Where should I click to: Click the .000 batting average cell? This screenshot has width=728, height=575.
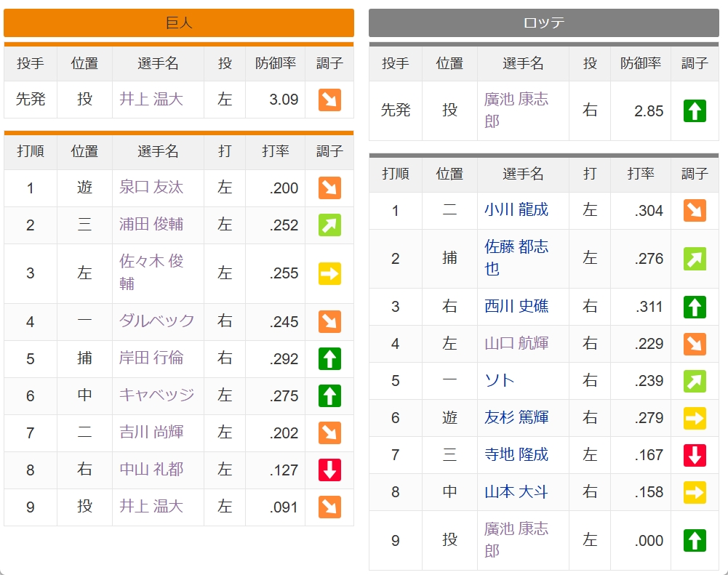pos(641,541)
